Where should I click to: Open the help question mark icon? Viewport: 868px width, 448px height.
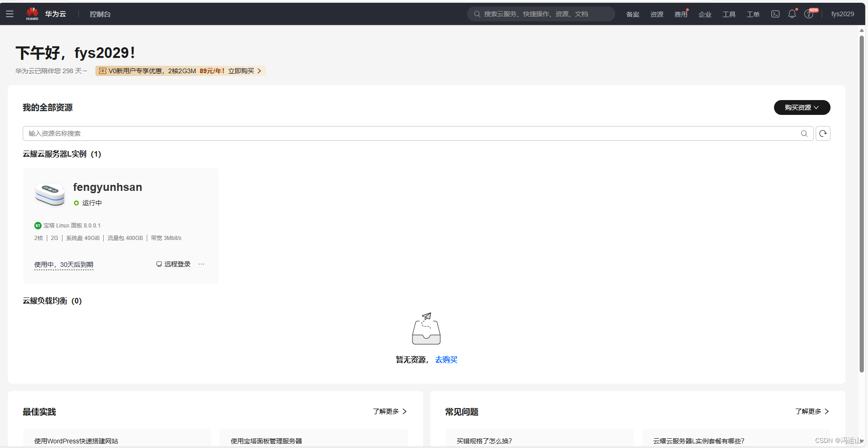(809, 14)
